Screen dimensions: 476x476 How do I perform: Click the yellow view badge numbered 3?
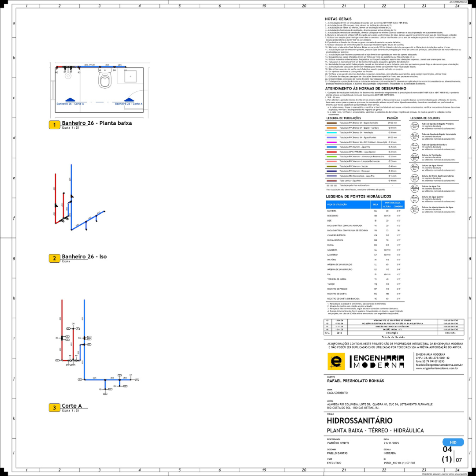click(55, 407)
